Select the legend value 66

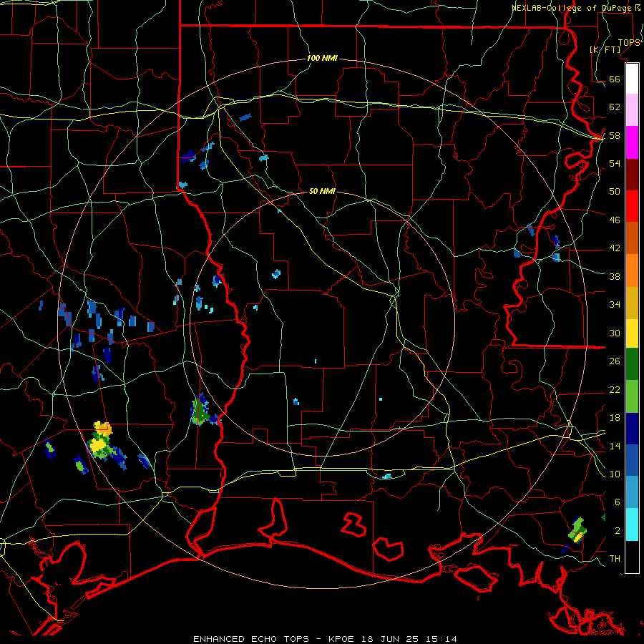[615, 79]
